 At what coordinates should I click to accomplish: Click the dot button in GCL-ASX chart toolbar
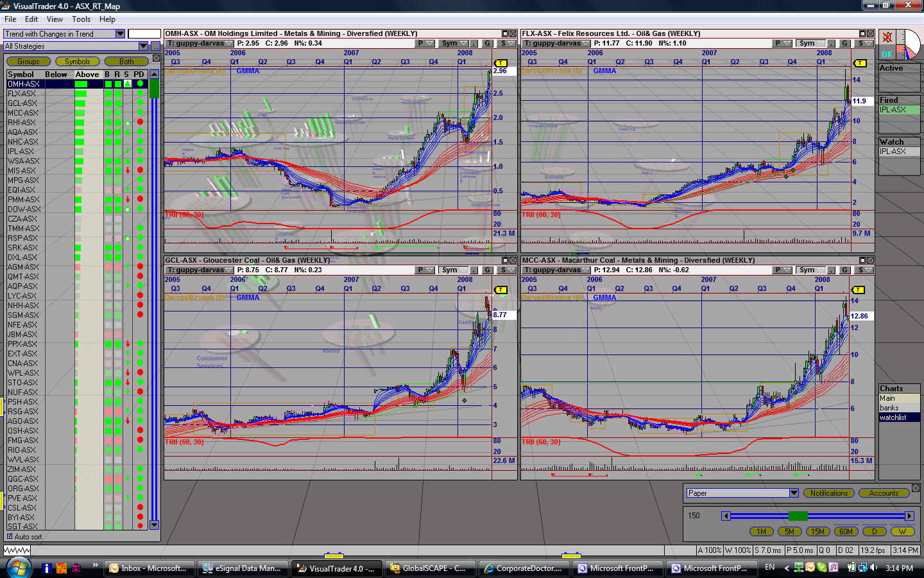[x=475, y=270]
